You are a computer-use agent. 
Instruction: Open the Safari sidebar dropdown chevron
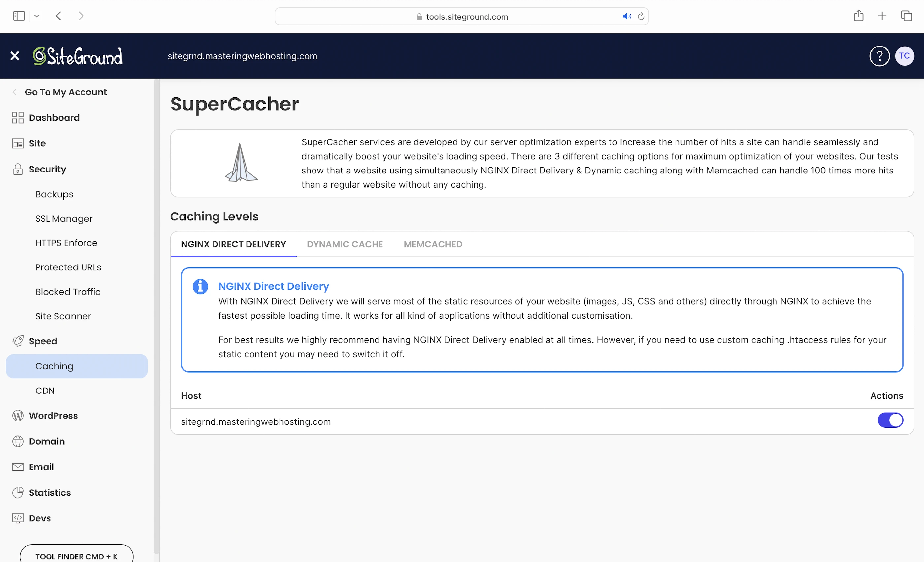point(36,16)
